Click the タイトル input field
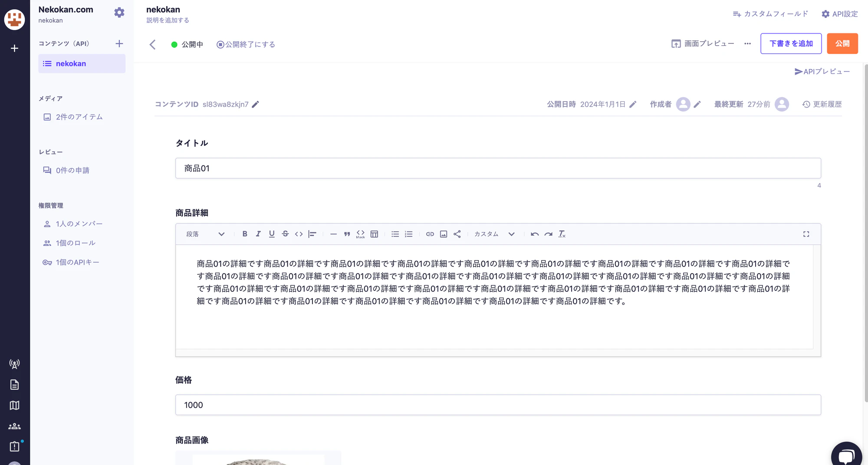This screenshot has width=868, height=465. pos(498,168)
